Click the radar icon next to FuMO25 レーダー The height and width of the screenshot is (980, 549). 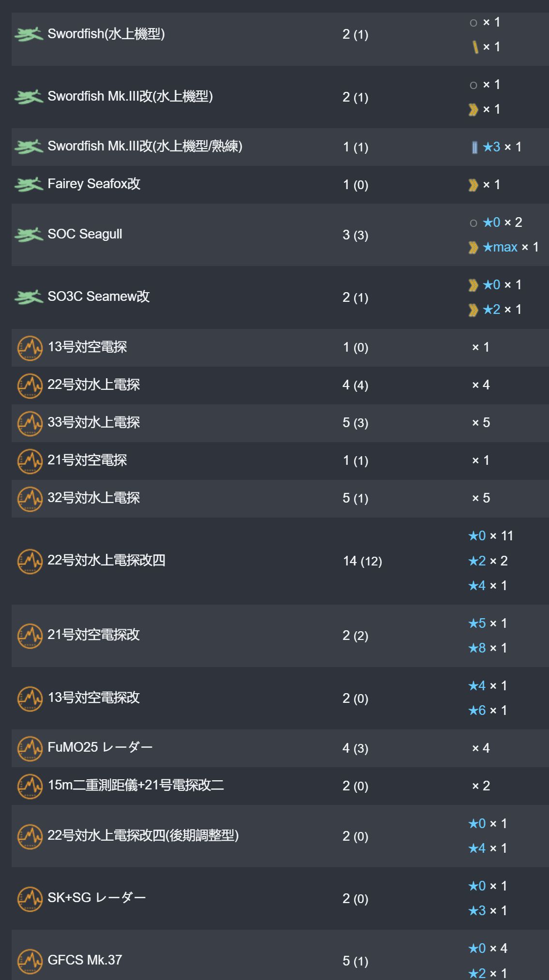(30, 748)
